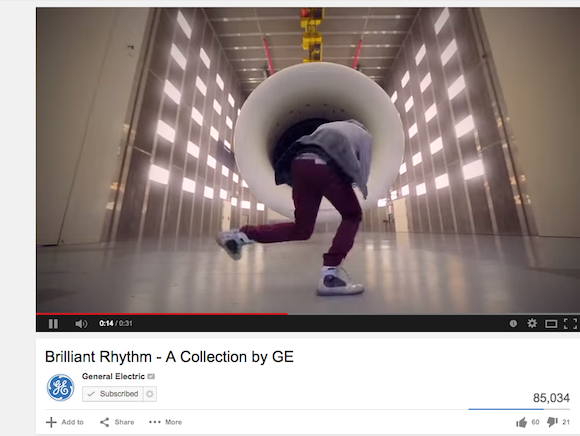Open the Watch Later clock icon

[513, 324]
